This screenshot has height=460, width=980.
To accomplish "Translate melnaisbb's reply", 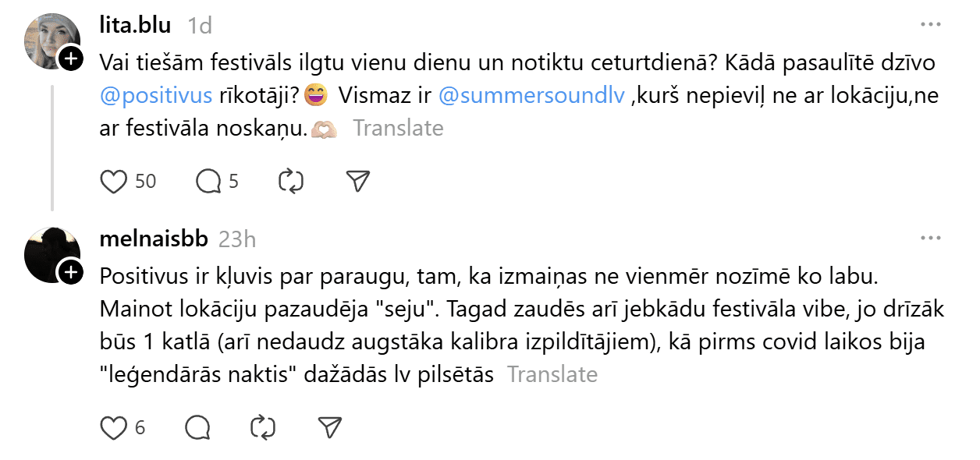I will [552, 374].
